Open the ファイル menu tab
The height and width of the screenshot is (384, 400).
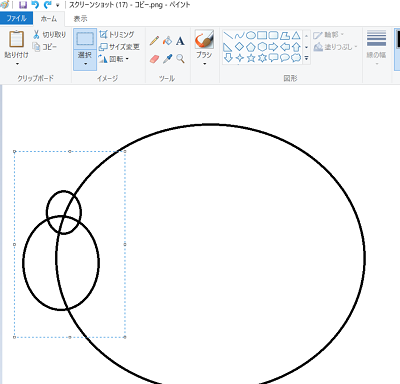point(16,18)
